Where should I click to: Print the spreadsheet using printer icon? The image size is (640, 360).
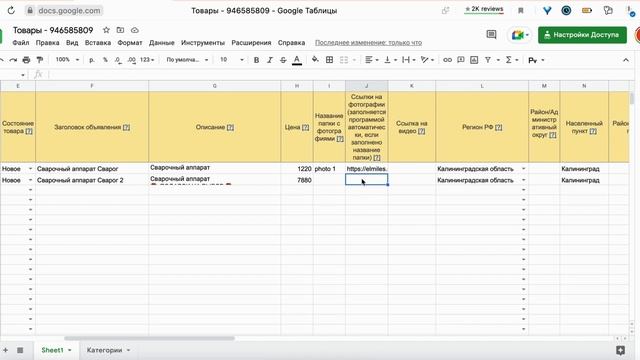(27, 60)
